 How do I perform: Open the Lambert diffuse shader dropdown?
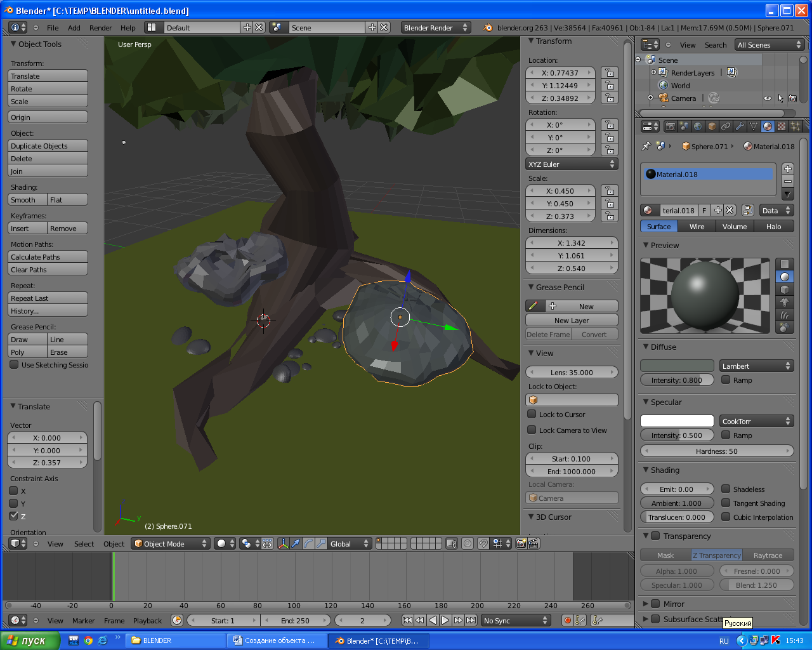[757, 366]
